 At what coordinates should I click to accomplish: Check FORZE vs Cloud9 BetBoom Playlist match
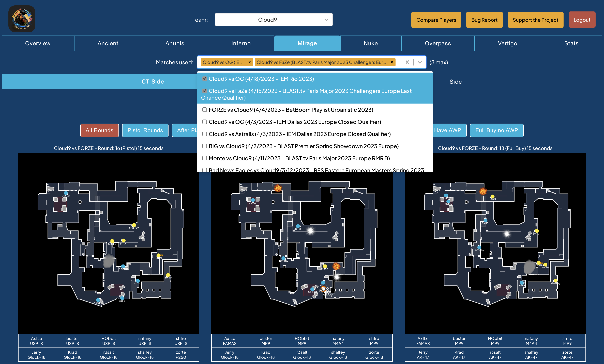204,110
